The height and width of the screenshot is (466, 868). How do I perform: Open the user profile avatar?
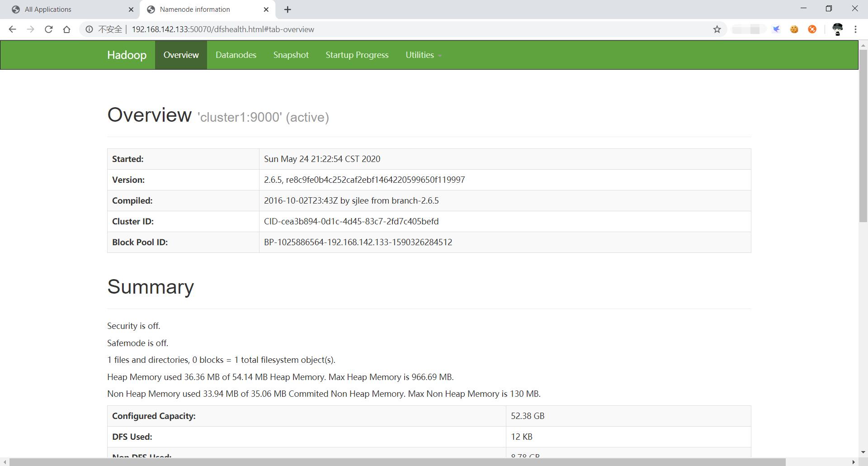point(837,29)
